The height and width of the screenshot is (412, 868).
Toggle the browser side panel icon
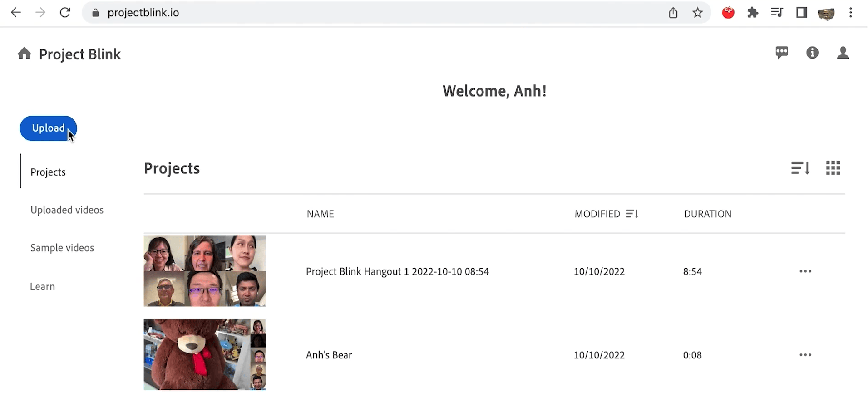pyautogui.click(x=802, y=12)
